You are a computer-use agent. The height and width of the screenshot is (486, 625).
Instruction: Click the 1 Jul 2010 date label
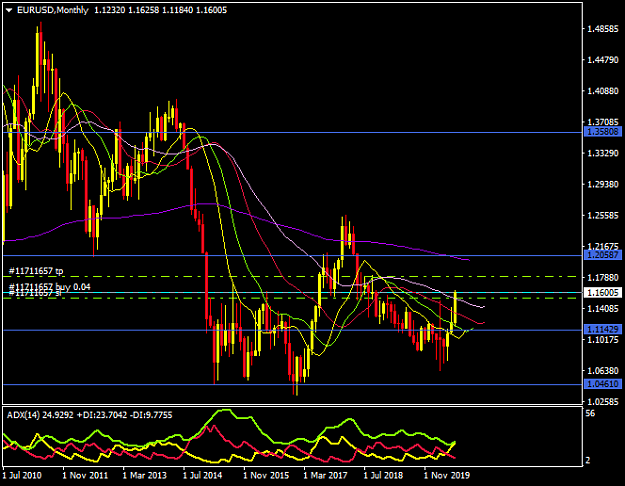coord(22,475)
